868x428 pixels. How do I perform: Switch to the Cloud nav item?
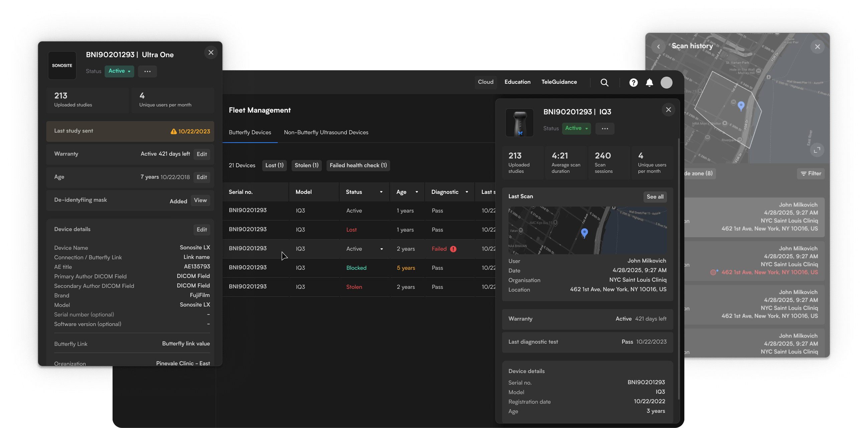486,82
